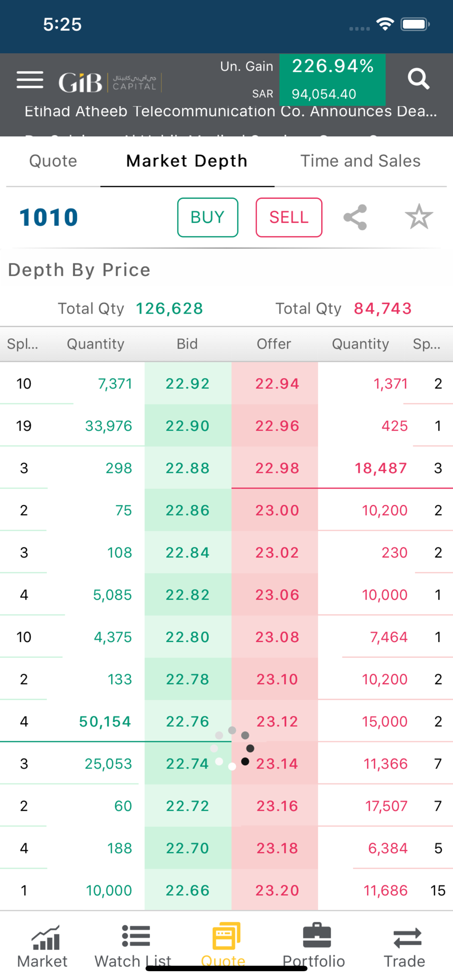The width and height of the screenshot is (453, 980).
Task: Tap the search magnifier icon
Action: 418,79
